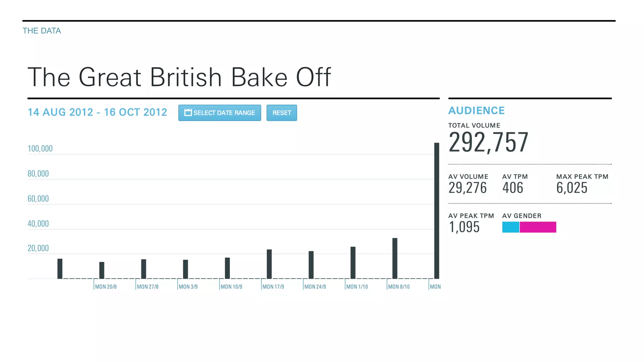Click the magenta segment of AV Gender bar

(x=538, y=227)
